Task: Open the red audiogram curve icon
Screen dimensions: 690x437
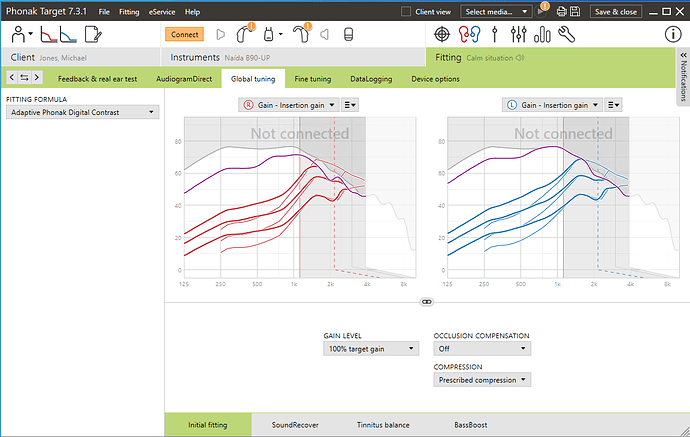Action: click(x=48, y=34)
